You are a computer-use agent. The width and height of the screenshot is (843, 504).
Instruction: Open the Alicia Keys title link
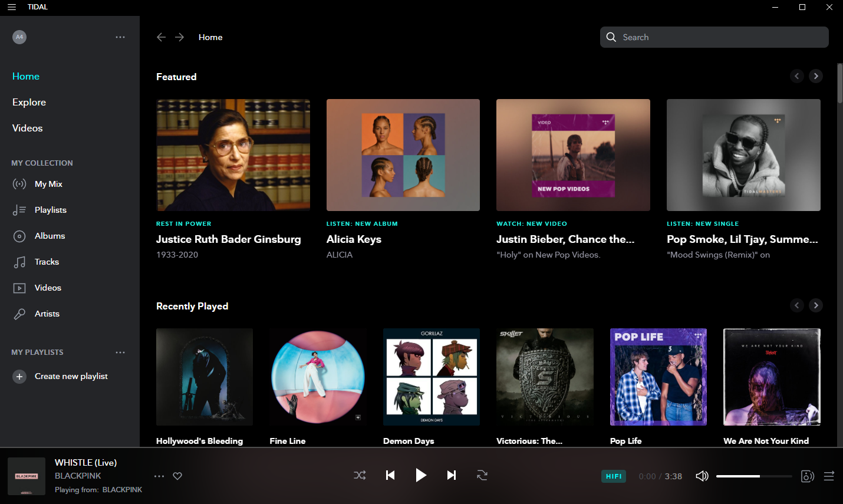[x=354, y=239]
